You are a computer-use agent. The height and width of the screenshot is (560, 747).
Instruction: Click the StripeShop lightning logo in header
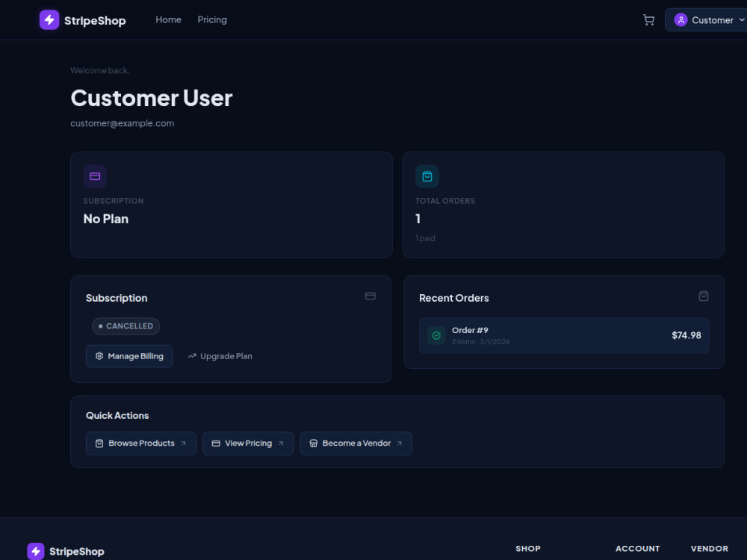[49, 20]
